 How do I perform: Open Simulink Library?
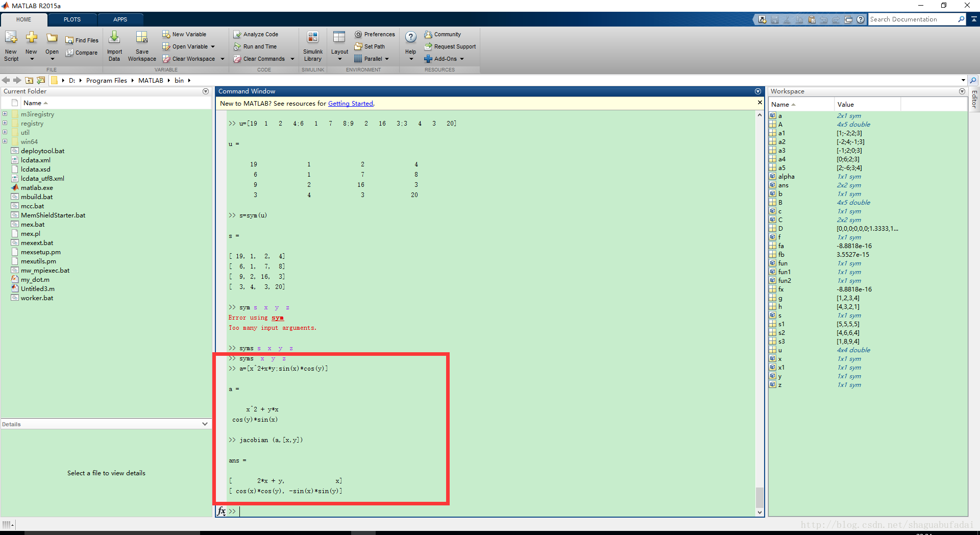coord(313,46)
